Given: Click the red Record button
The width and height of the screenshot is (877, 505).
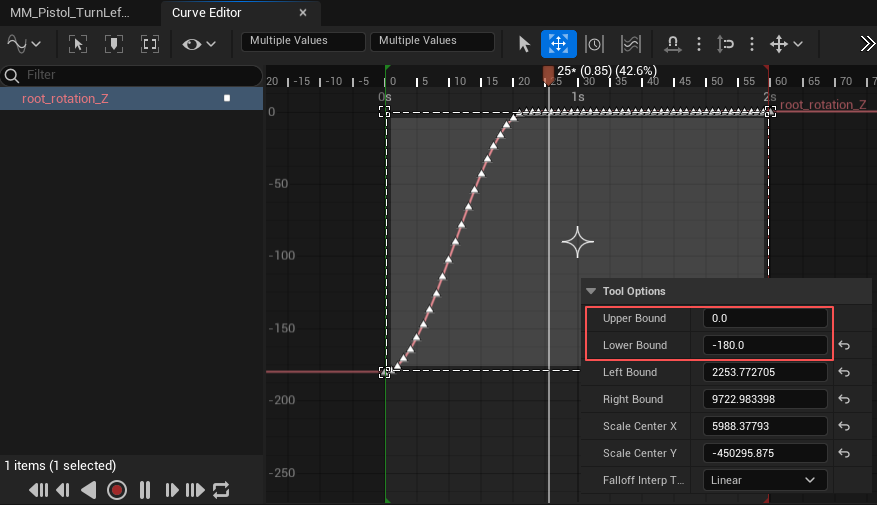Looking at the screenshot, I should (117, 490).
